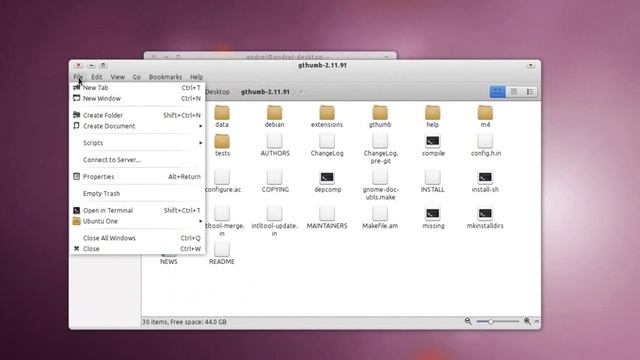640x360 pixels.
Task: Select Connect to Server menu entry
Action: pyautogui.click(x=137, y=160)
